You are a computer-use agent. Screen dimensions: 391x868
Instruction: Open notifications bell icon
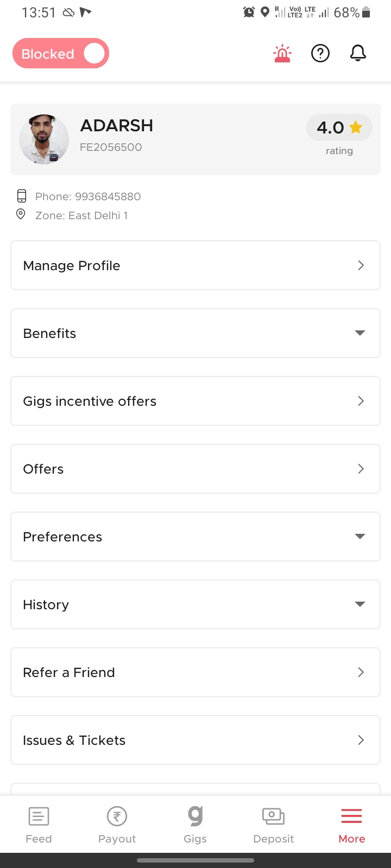coord(358,54)
